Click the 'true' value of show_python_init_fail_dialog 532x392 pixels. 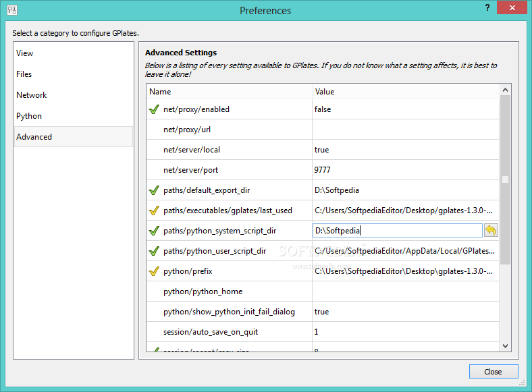click(x=321, y=312)
